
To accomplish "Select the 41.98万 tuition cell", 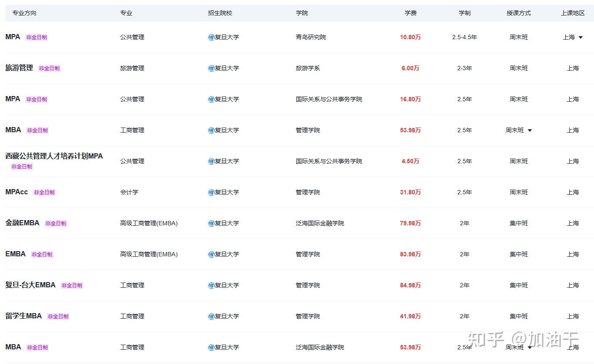I will (411, 317).
